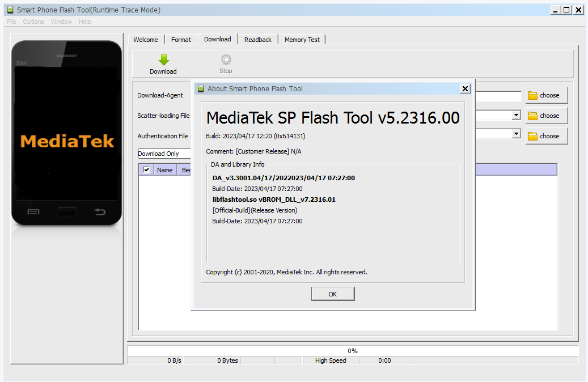Switch to the Welcome tab
588x382 pixels.
pos(146,39)
